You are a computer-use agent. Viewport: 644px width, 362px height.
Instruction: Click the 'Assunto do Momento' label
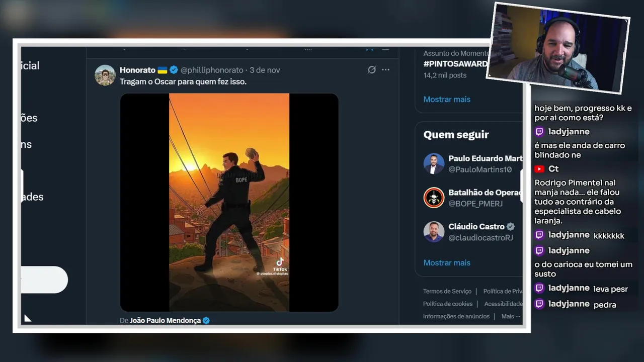coord(456,53)
